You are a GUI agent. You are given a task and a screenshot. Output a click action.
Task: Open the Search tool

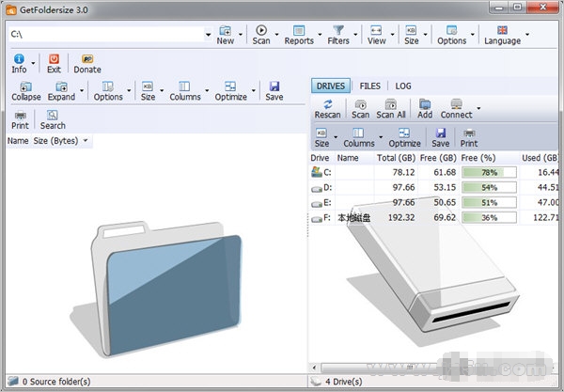[x=53, y=119]
